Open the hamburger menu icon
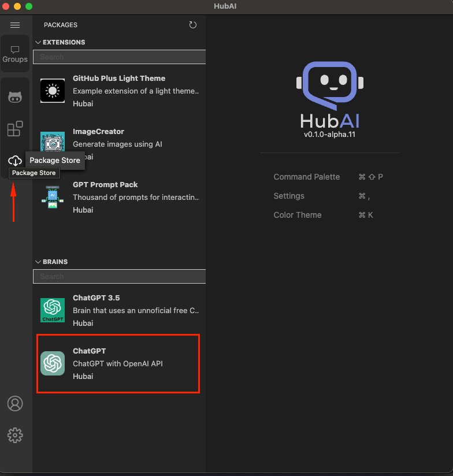Image resolution: width=453 pixels, height=476 pixels. click(x=15, y=25)
